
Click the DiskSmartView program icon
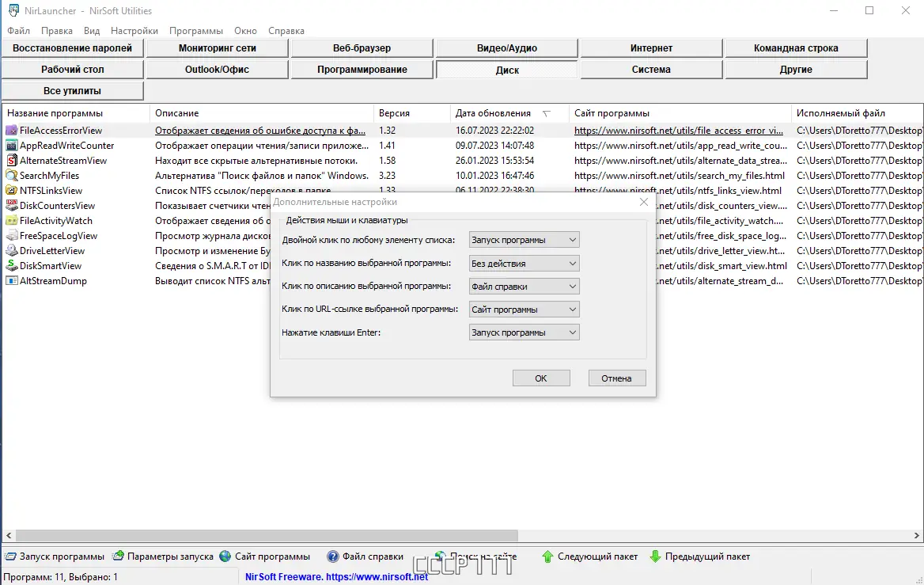coord(11,266)
